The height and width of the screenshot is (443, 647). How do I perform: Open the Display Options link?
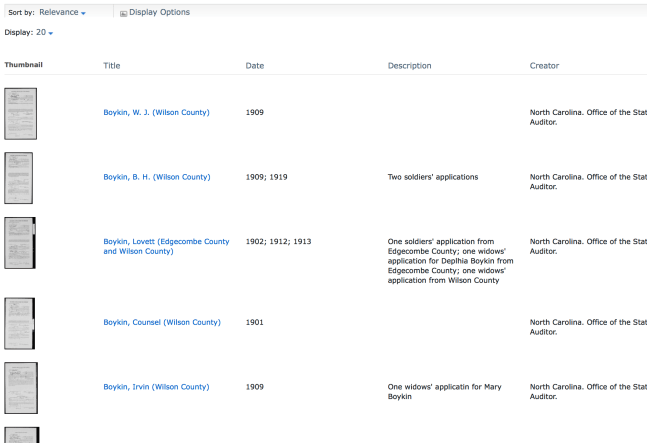(159, 12)
